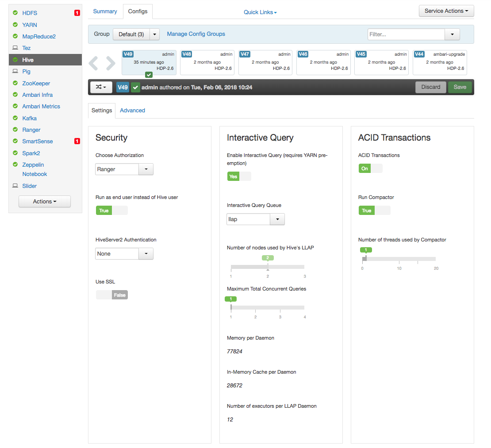Click the green status icon beside YARN
Image resolution: width=491 pixels, height=448 pixels.
(16, 25)
